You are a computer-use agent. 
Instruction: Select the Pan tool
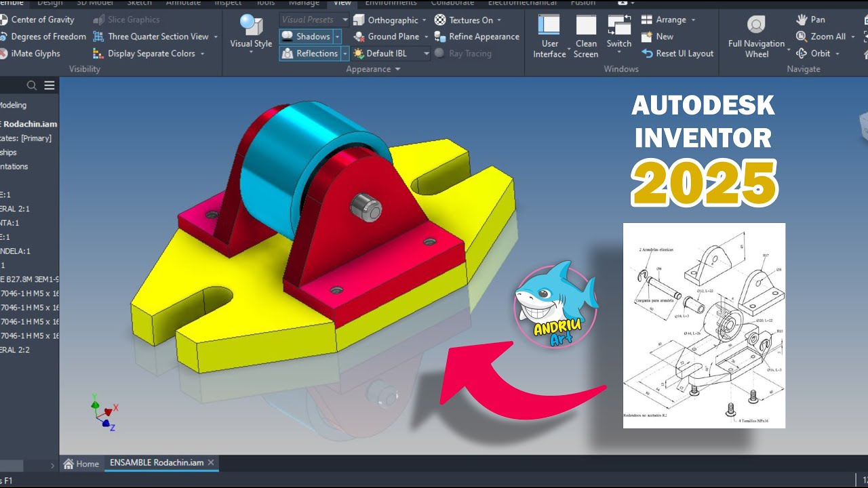(x=810, y=20)
